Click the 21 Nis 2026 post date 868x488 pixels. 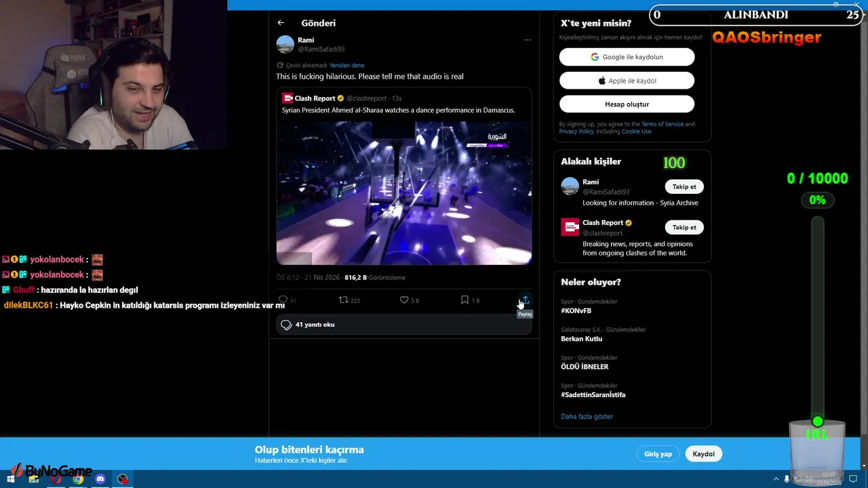point(323,277)
